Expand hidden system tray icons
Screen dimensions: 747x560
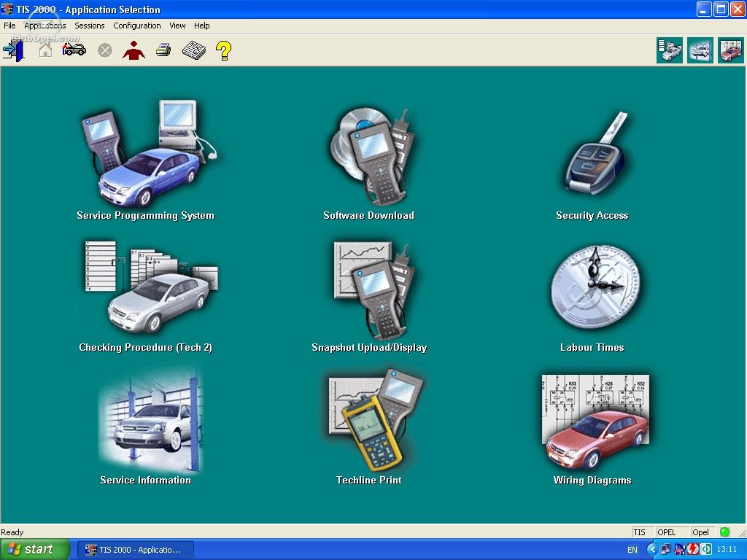point(652,550)
